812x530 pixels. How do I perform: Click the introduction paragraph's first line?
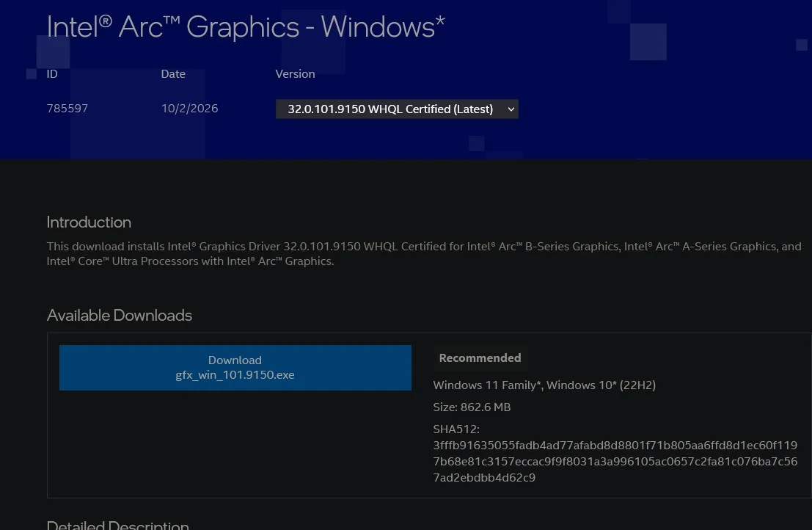click(x=424, y=246)
